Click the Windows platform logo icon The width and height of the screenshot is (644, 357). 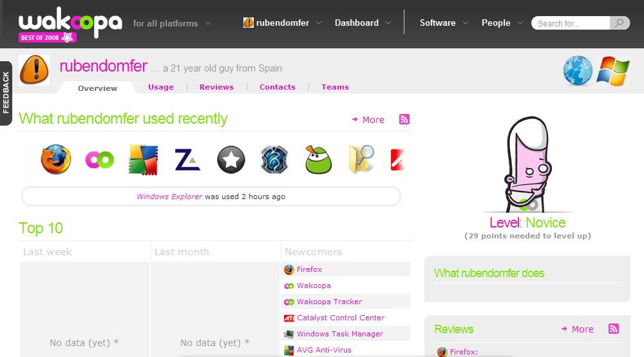612,70
